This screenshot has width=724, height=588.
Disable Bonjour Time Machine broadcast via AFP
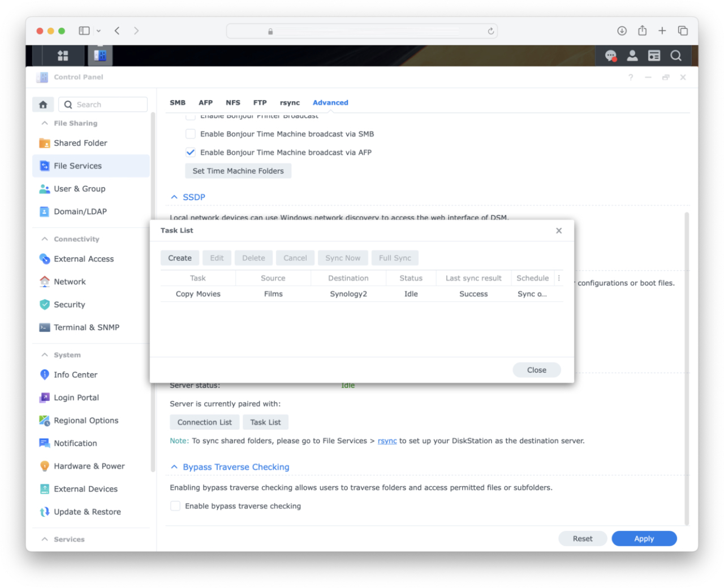[x=191, y=152]
